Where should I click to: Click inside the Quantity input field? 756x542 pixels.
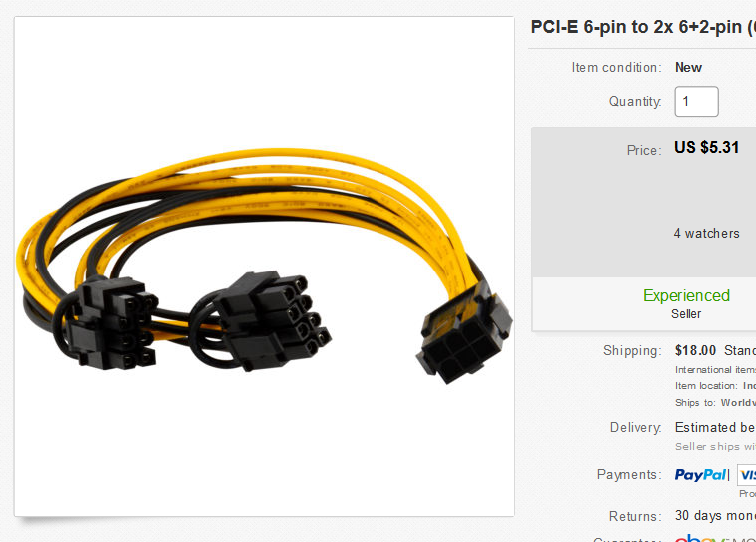point(696,101)
